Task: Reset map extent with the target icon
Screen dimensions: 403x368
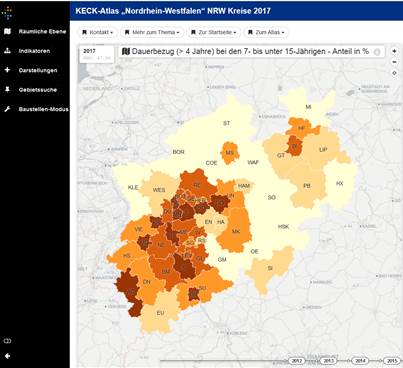Action: click(394, 73)
